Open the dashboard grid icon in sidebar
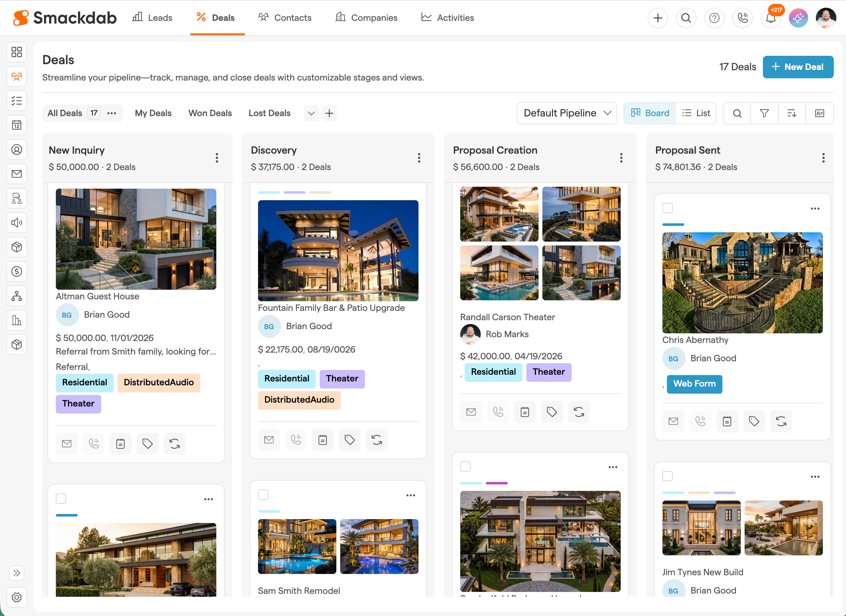This screenshot has width=846, height=616. click(x=17, y=52)
